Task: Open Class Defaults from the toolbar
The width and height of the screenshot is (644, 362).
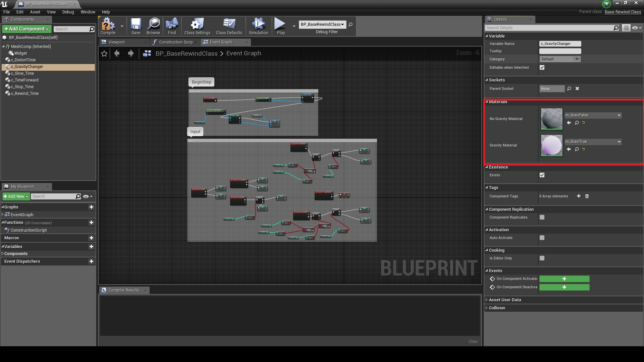Action: tap(229, 26)
